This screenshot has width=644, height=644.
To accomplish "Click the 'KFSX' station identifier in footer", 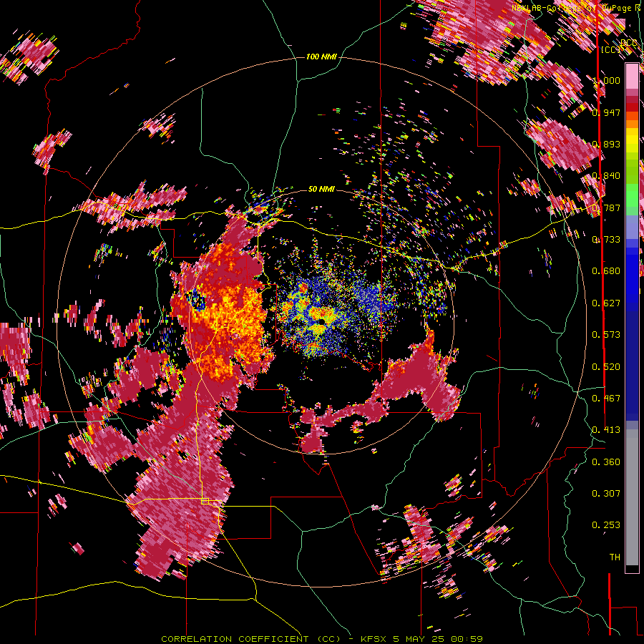I will coord(374,639).
